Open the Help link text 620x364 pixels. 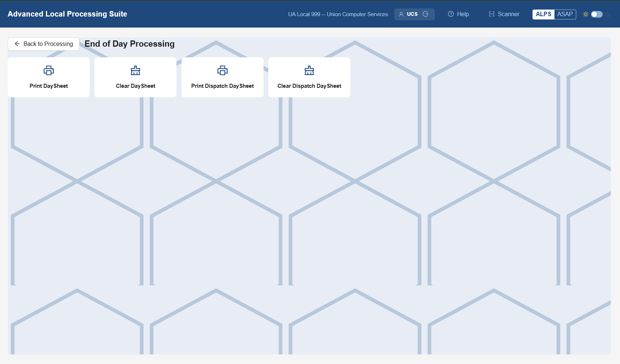(x=463, y=14)
